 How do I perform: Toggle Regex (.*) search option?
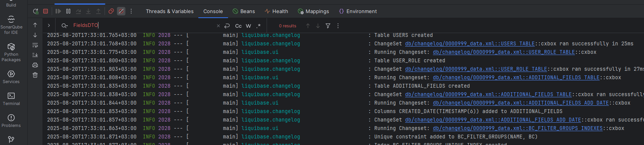pos(259,26)
